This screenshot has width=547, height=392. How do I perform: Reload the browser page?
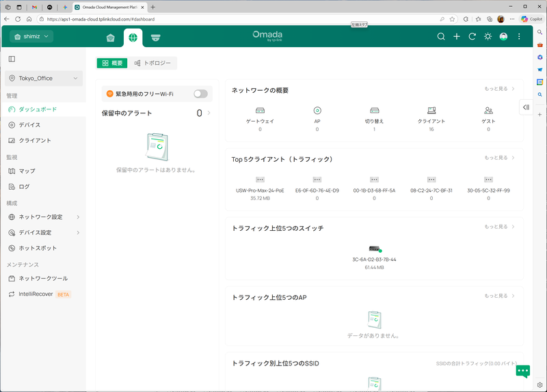18,19
